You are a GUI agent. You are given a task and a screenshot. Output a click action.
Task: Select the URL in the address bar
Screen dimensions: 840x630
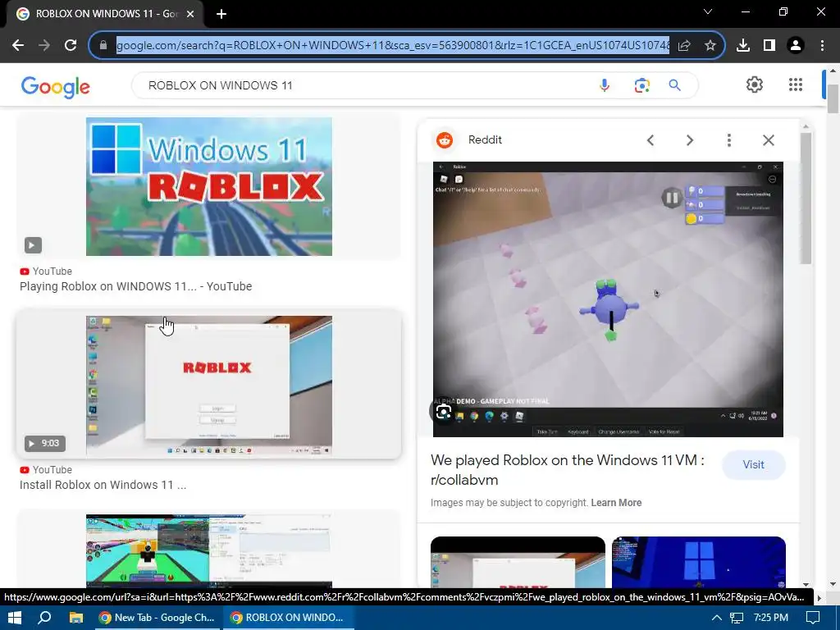click(x=393, y=45)
